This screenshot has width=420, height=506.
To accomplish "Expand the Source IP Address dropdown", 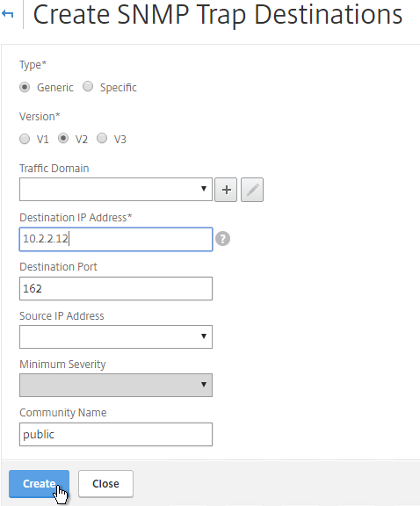I will pyautogui.click(x=116, y=337).
